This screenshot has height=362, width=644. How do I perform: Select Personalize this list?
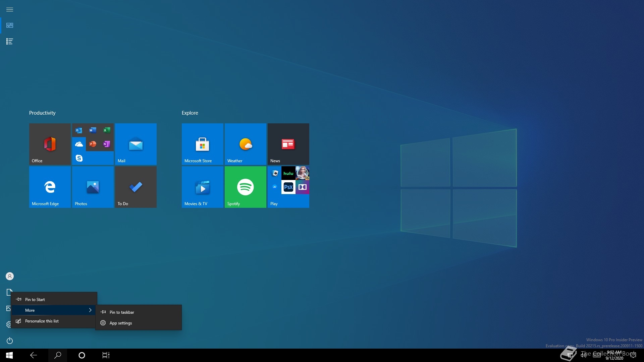coord(54,321)
